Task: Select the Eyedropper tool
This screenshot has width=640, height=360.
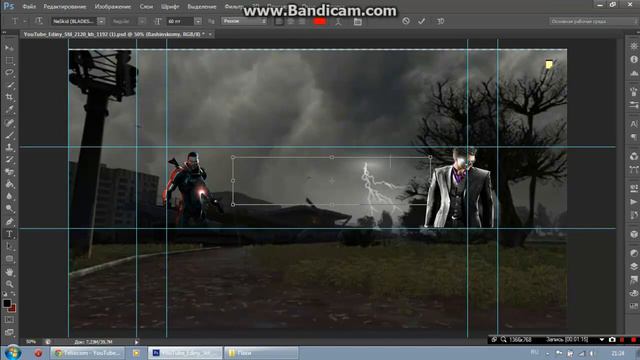Action: [x=9, y=110]
